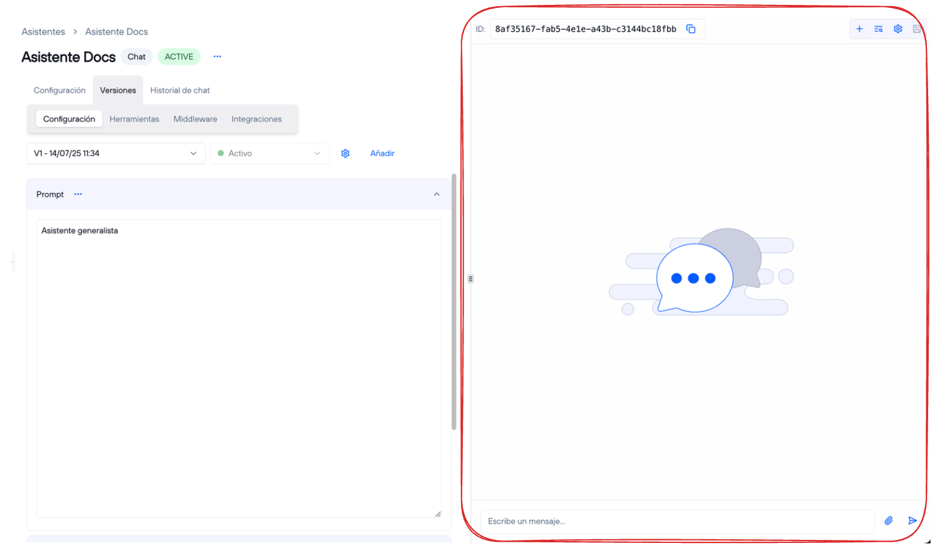This screenshot has width=944, height=560.
Task: Open the Herramientas sub-tab
Action: point(134,119)
